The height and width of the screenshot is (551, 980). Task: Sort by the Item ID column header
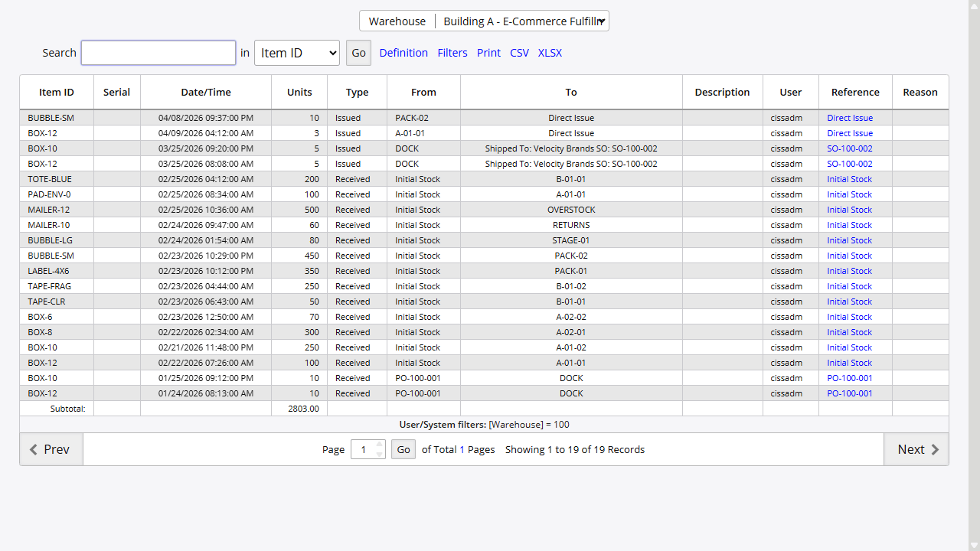56,92
